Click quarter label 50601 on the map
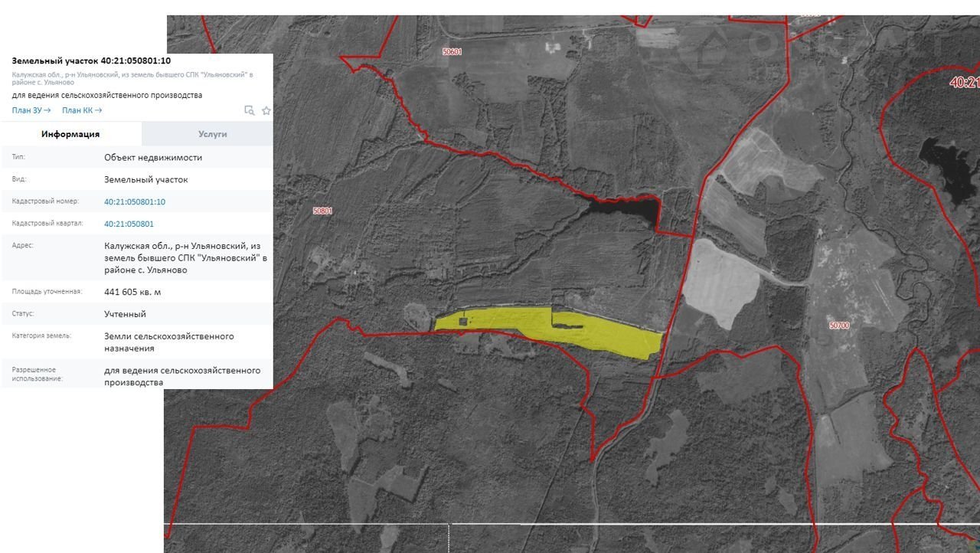This screenshot has width=980, height=553. click(452, 52)
